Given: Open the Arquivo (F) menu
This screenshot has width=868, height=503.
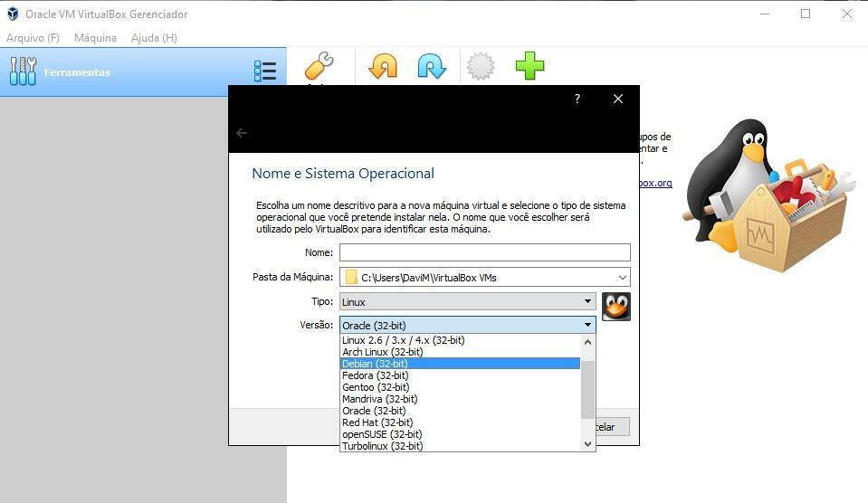Looking at the screenshot, I should click(33, 38).
